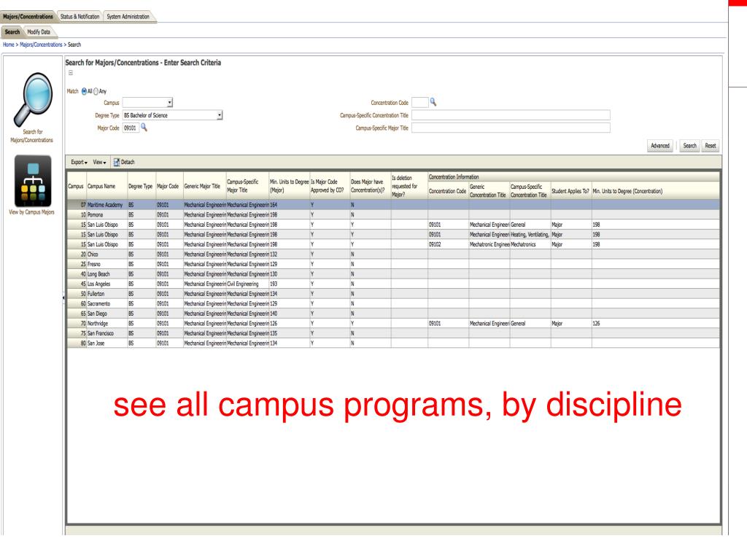Select the Pomona row
The height and width of the screenshot is (560, 747).
393,215
